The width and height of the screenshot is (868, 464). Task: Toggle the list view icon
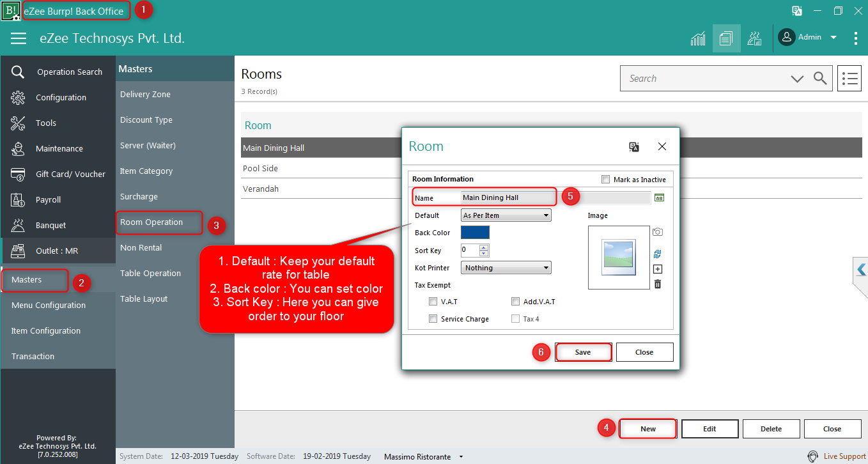(849, 79)
